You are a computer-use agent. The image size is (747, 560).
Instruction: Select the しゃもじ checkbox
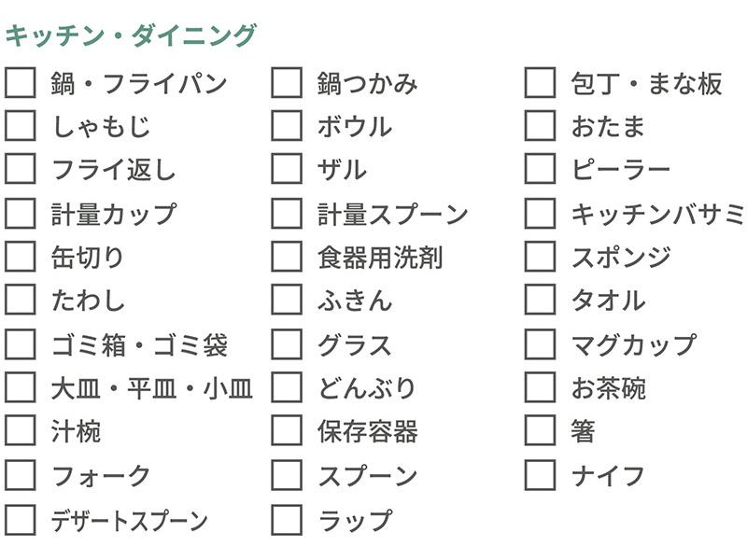coord(21,126)
